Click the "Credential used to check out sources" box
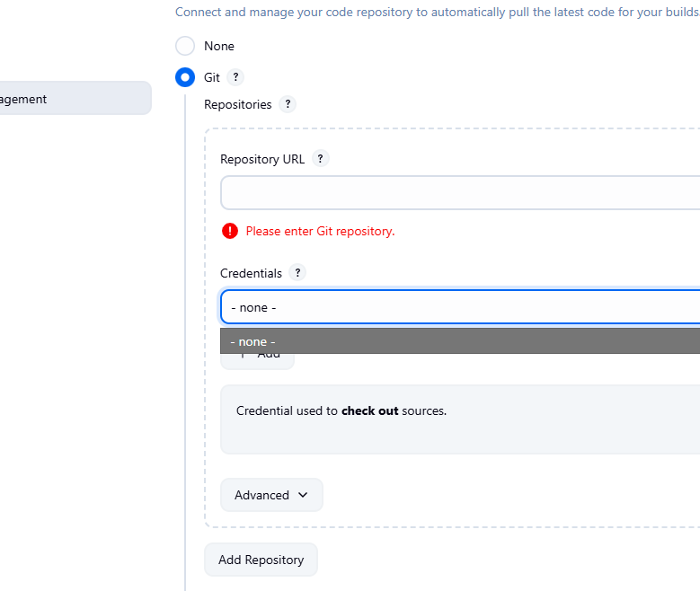This screenshot has height=591, width=700. click(x=459, y=419)
